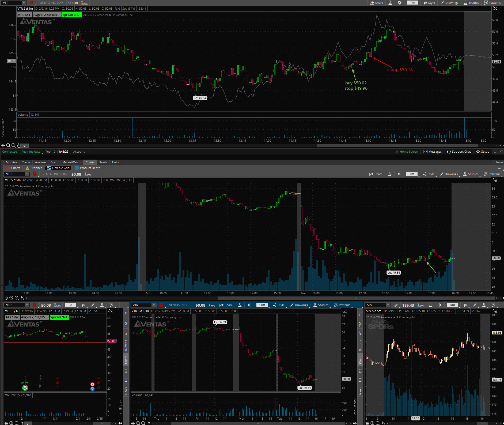Image resolution: width=504 pixels, height=425 pixels.
Task: Open T&S side tab on daily VTR chart
Action: coord(126,324)
